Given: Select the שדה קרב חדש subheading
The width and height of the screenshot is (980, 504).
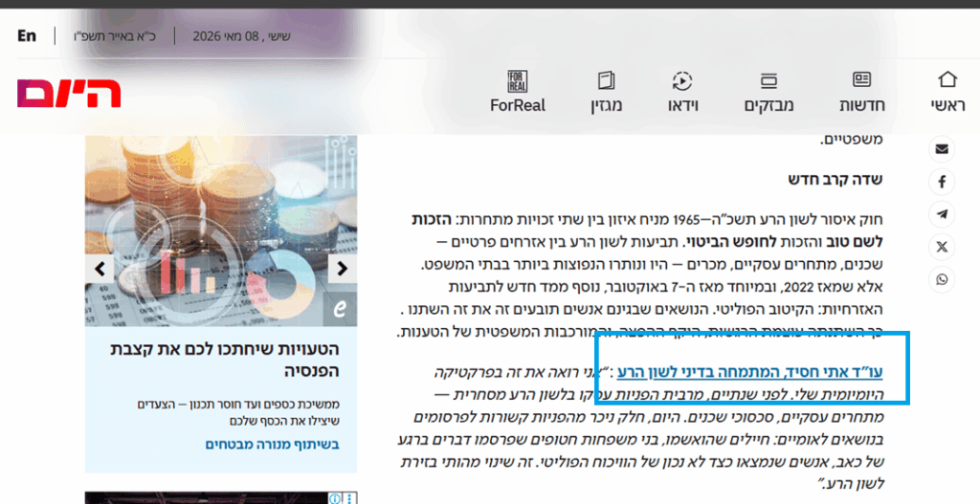Looking at the screenshot, I should tap(835, 179).
